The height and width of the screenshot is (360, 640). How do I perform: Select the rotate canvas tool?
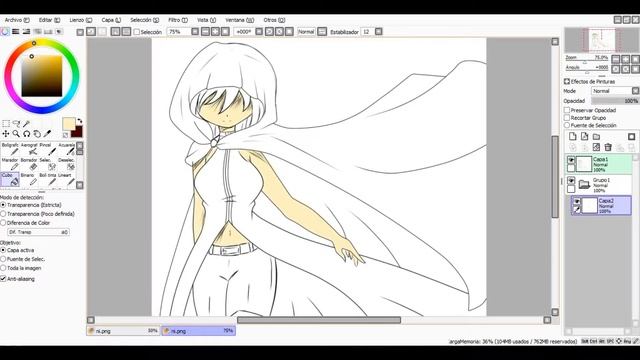point(27,133)
